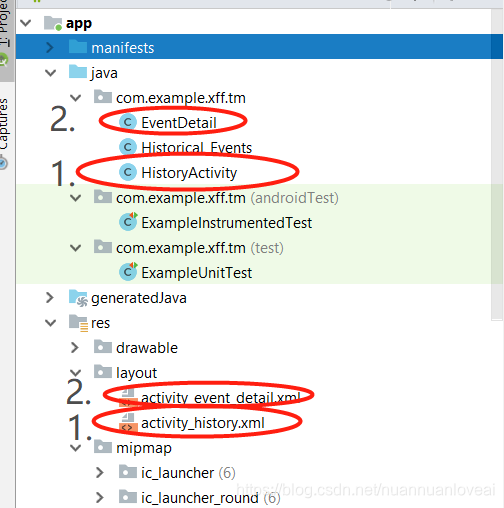Screen dimensions: 504x508
Task: Click the activity_history.xml file icon
Action: pos(128,422)
